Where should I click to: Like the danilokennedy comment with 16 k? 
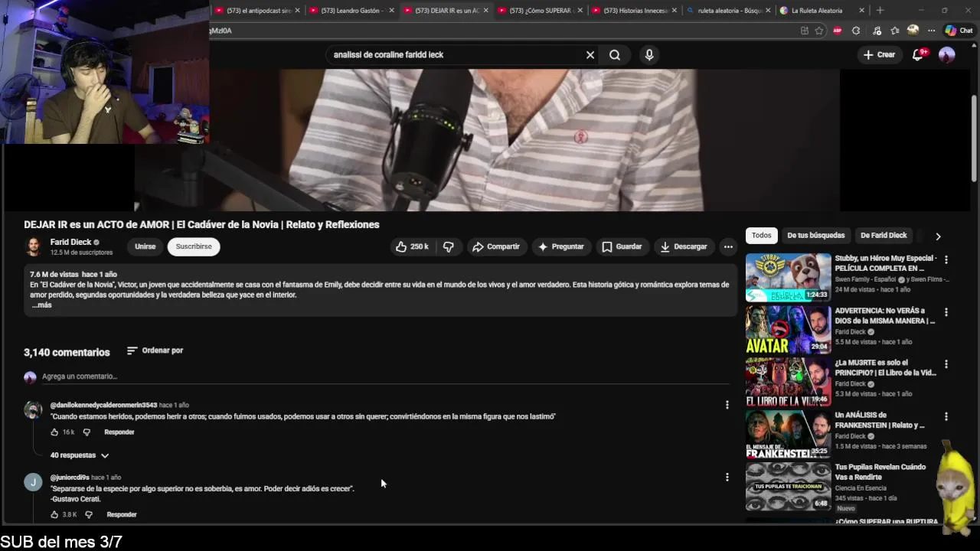pyautogui.click(x=54, y=432)
